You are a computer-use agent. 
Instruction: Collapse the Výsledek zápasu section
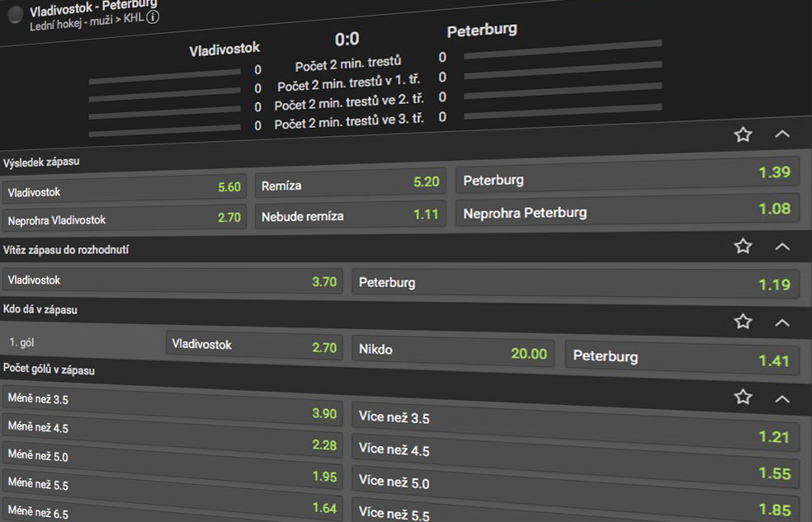coord(782,134)
